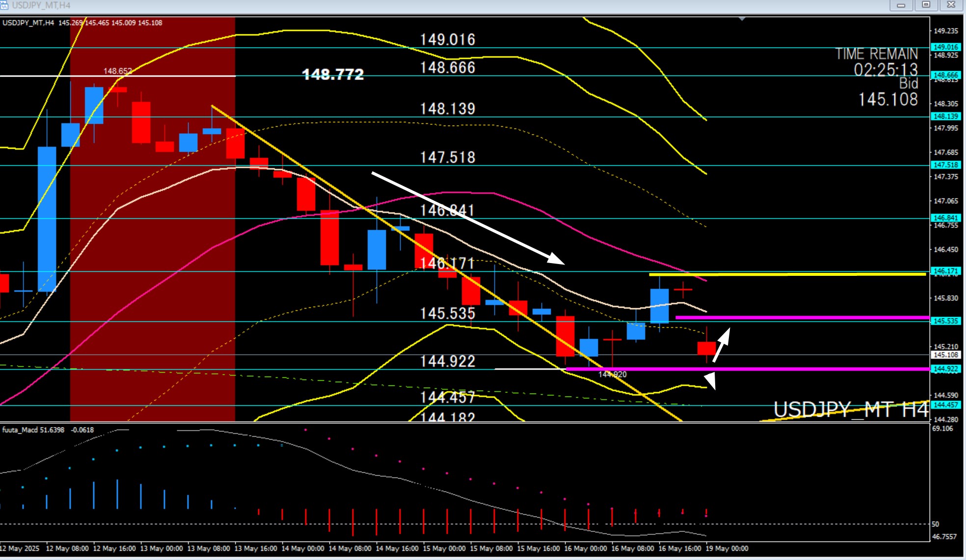The width and height of the screenshot is (966, 560).
Task: Select the 144.922 level label on chart
Action: 448,361
